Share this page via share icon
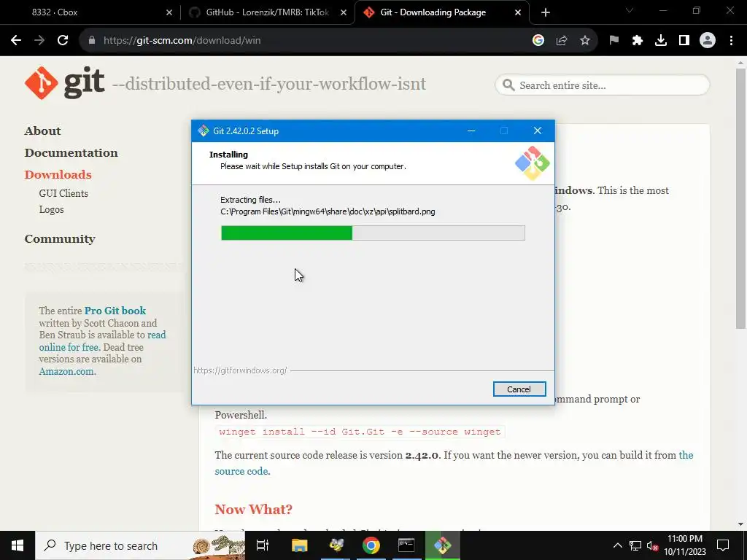747x560 pixels. click(x=562, y=41)
